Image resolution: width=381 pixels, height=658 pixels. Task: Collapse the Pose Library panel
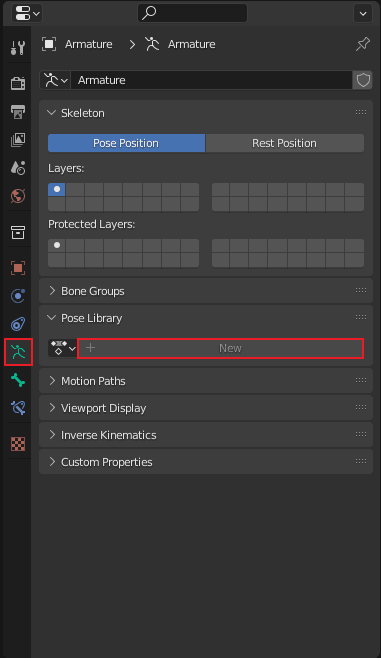point(52,318)
